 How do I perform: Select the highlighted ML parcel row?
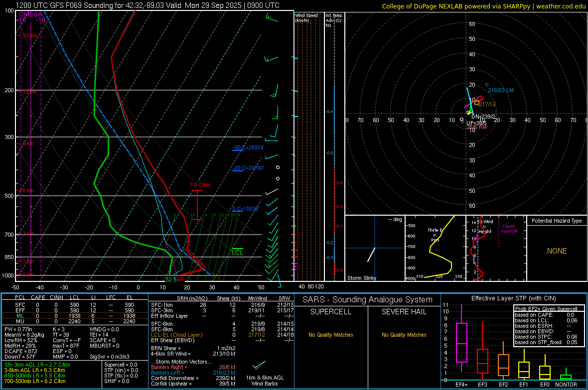75,316
